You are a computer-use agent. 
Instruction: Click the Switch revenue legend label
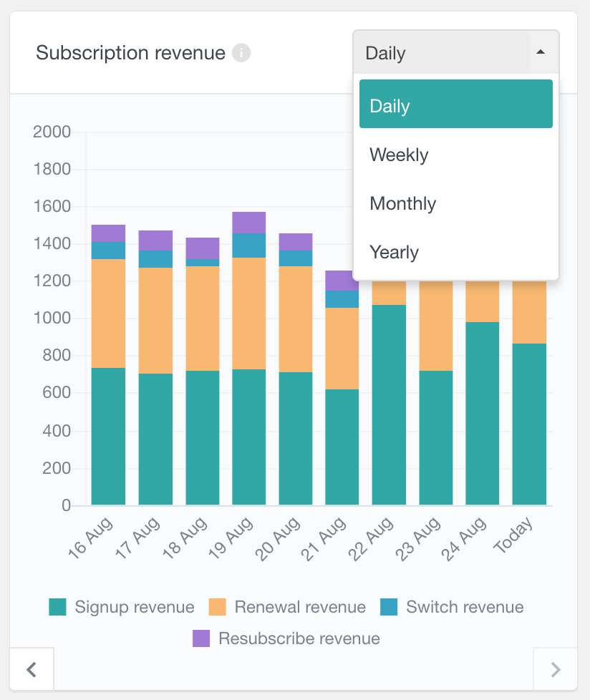(x=465, y=607)
